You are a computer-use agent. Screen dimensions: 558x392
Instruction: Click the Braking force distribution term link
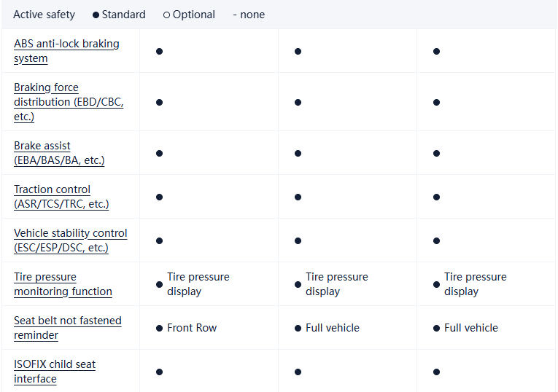coord(68,102)
